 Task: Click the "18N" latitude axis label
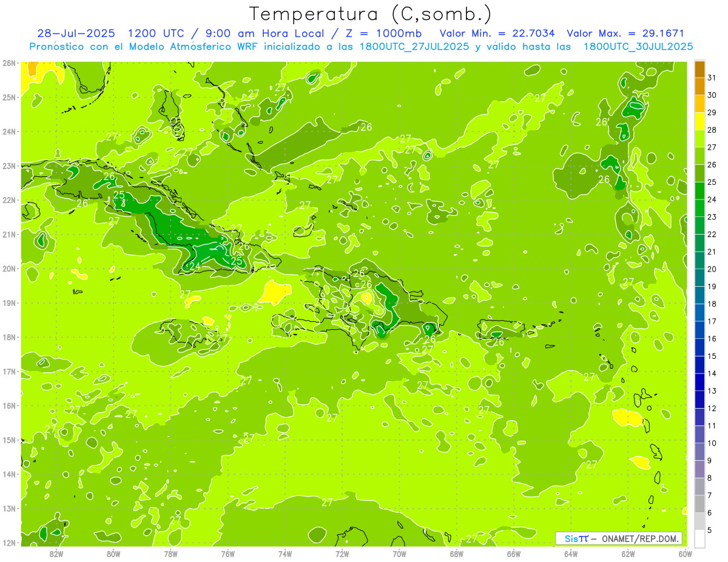8,337
